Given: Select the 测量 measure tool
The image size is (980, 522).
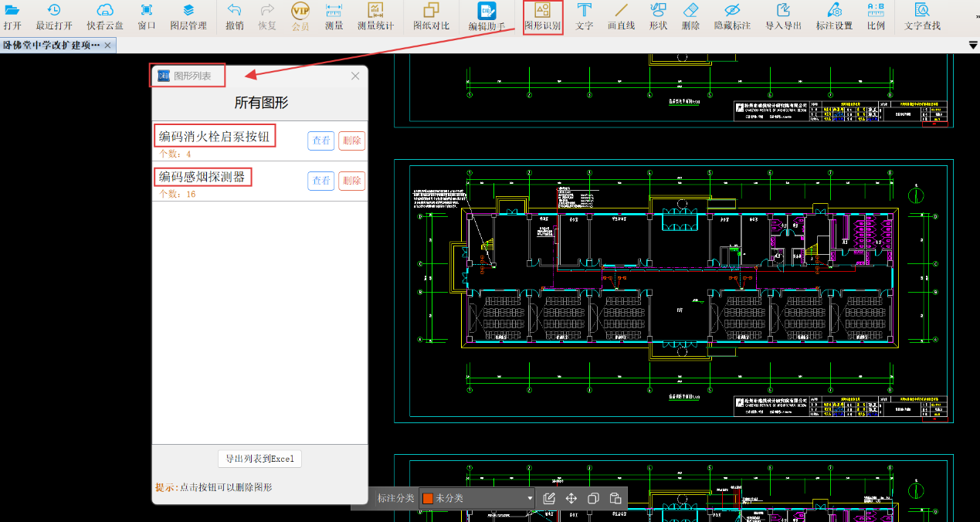Looking at the screenshot, I should 334,16.
